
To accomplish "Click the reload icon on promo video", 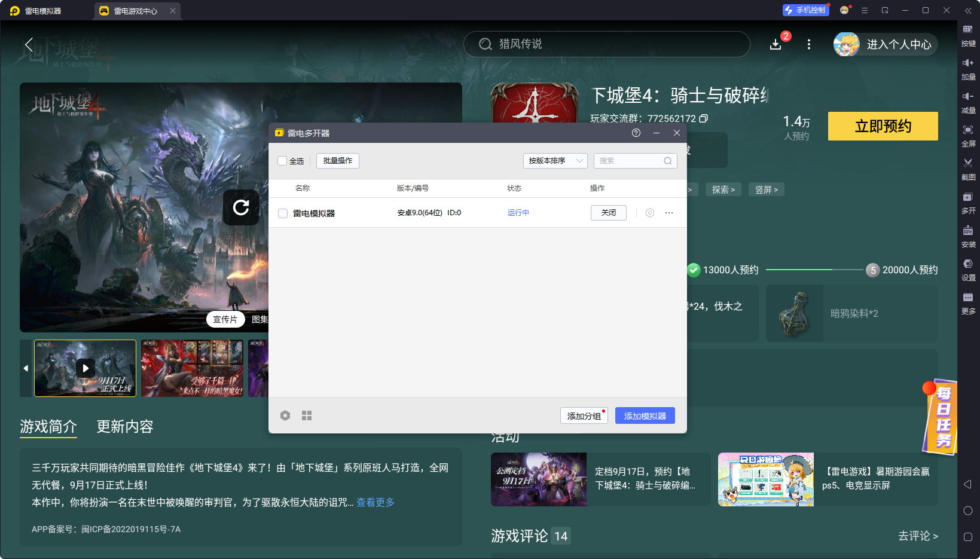I will (x=241, y=207).
